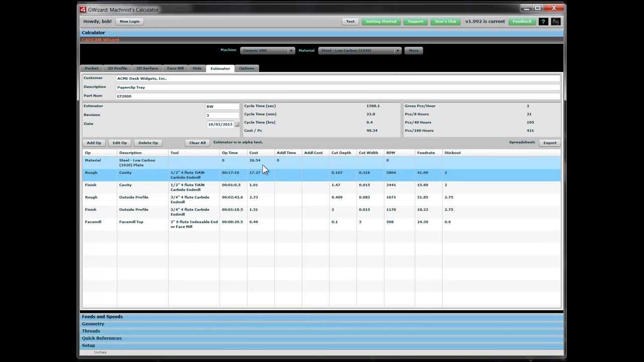Click the Tip icon beside help
The width and height of the screenshot is (644, 362).
556,22
